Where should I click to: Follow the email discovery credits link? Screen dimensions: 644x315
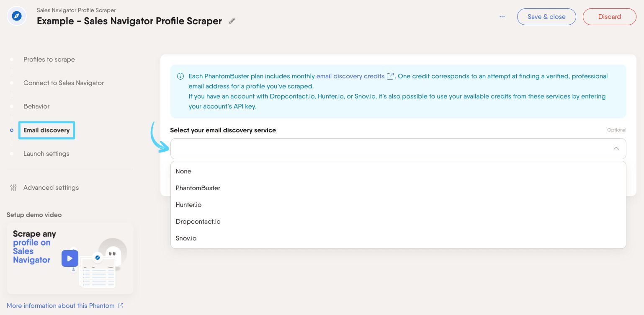point(350,76)
